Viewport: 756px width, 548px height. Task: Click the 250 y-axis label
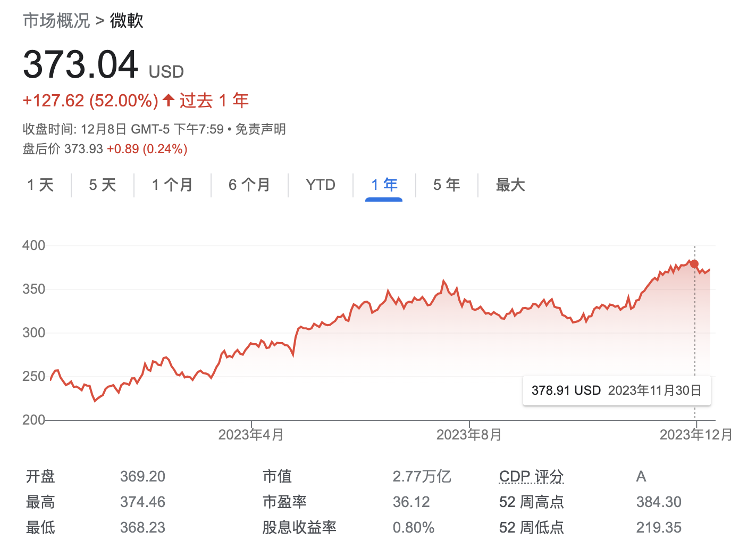click(33, 376)
